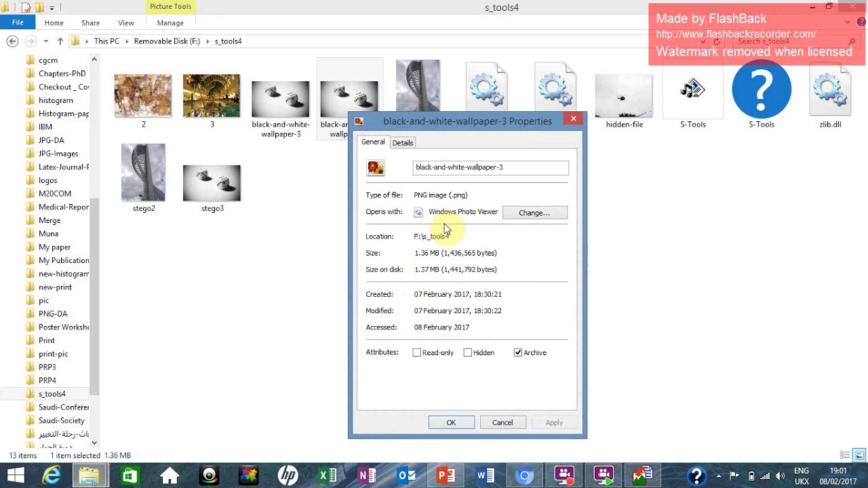Open the Saudi-Society folder in navigation pane
The image size is (868, 488).
coord(62,420)
